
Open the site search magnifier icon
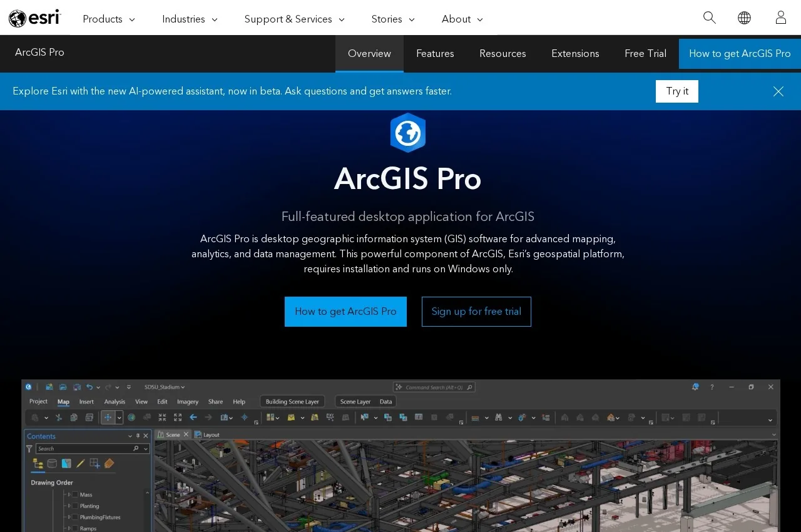709,18
